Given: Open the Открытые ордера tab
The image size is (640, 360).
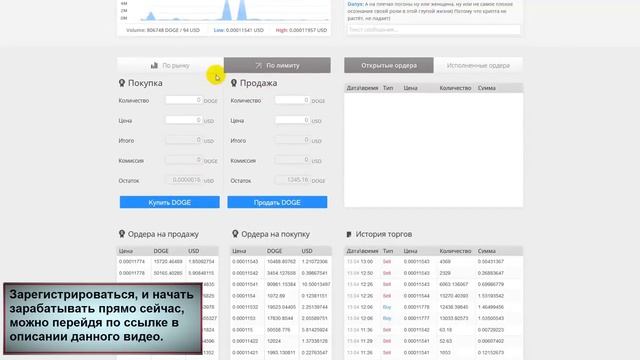Looking at the screenshot, I should click(x=389, y=65).
